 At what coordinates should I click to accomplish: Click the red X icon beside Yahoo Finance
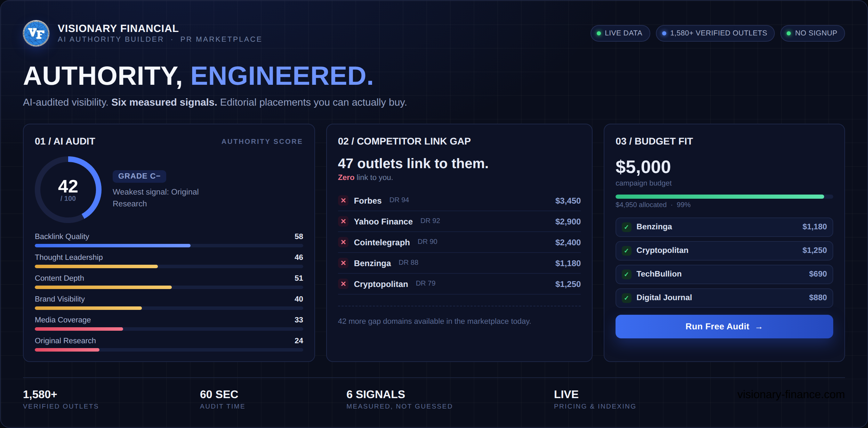pyautogui.click(x=343, y=221)
